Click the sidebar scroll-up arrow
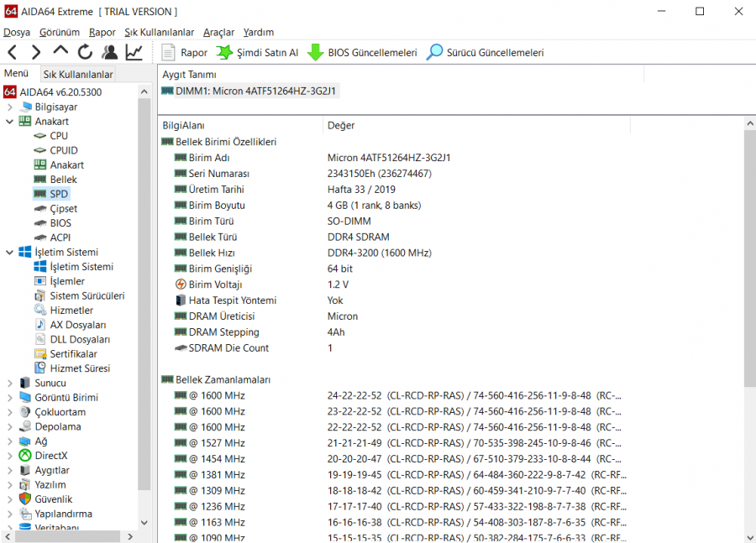Viewport: 756px width, 543px height. click(144, 91)
